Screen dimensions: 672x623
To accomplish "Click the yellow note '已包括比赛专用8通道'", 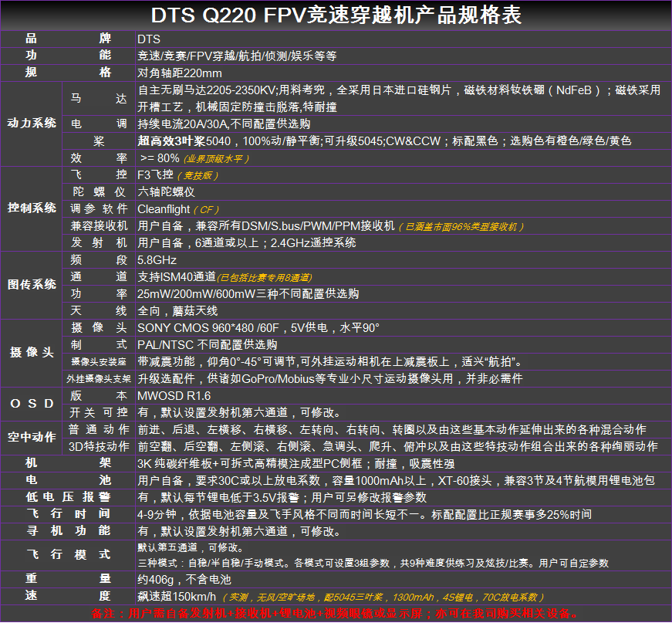I will [265, 278].
